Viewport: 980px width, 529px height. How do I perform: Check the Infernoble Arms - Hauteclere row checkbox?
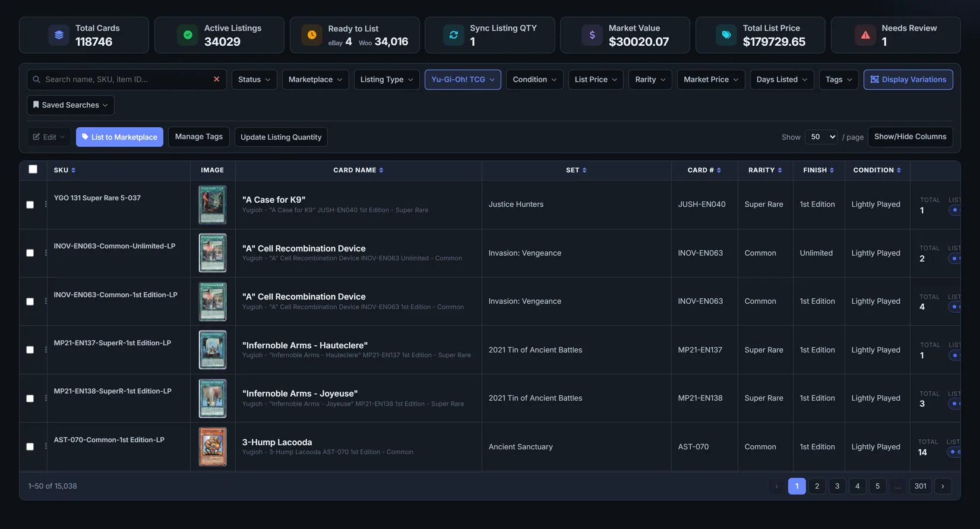click(30, 349)
